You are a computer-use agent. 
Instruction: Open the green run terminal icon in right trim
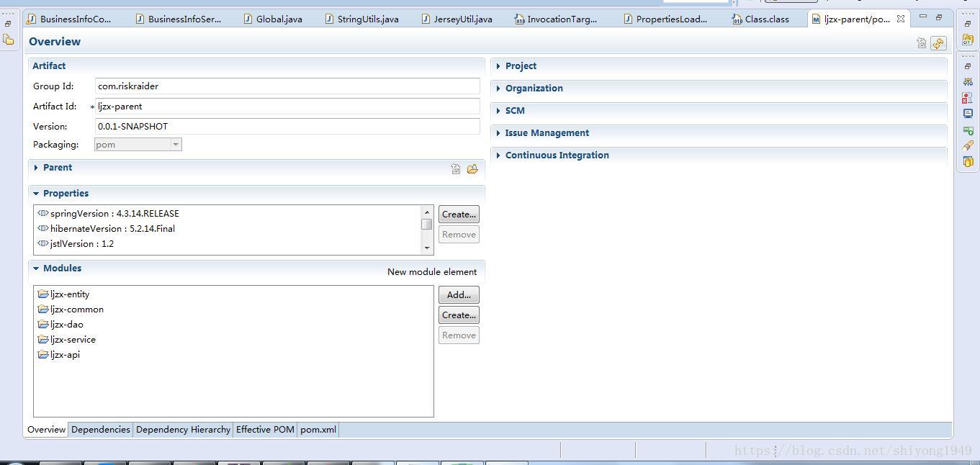coord(968,130)
